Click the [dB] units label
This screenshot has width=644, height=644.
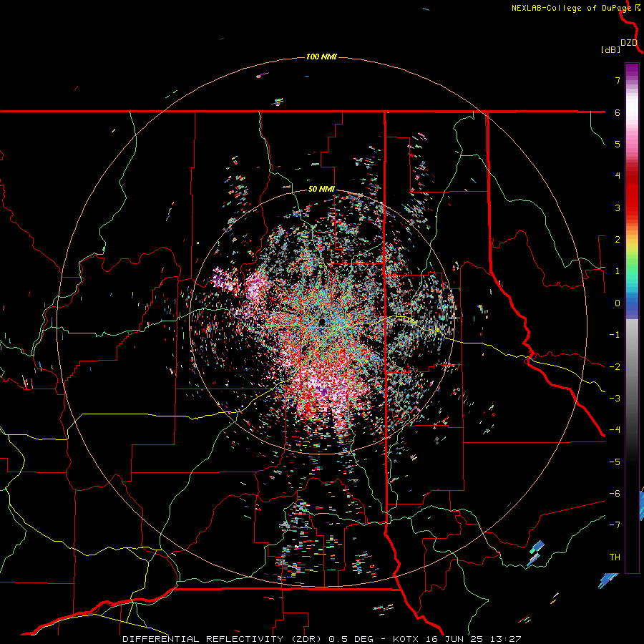tap(611, 49)
